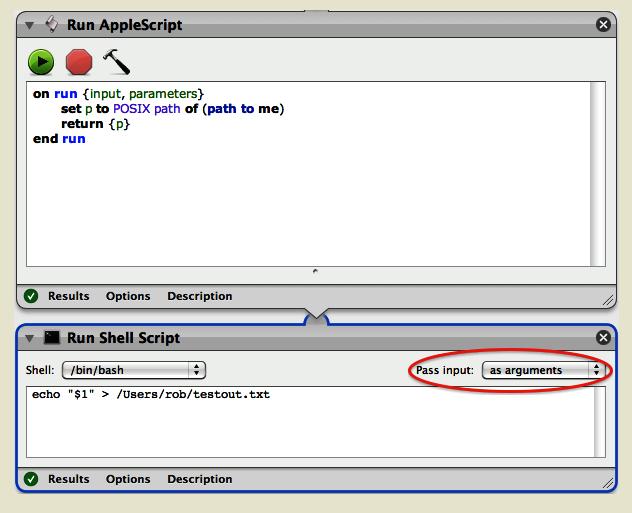
Task: Click the Run Shell Script title text
Action: [x=123, y=338]
